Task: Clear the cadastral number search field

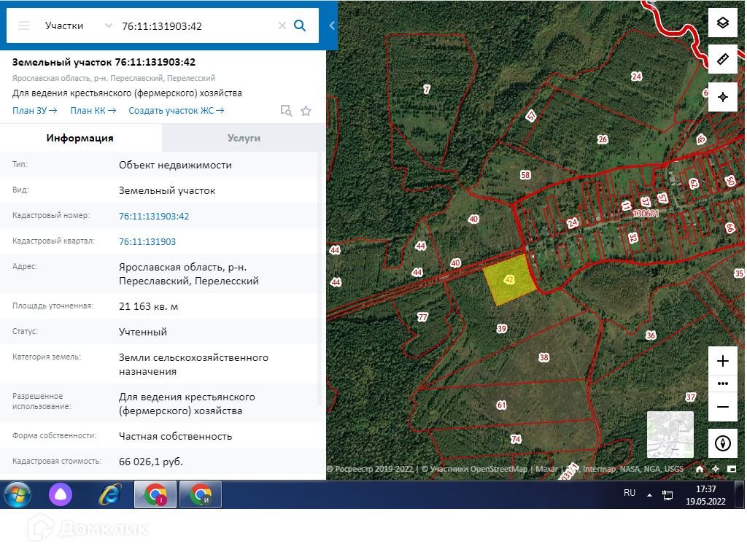Action: [x=282, y=26]
